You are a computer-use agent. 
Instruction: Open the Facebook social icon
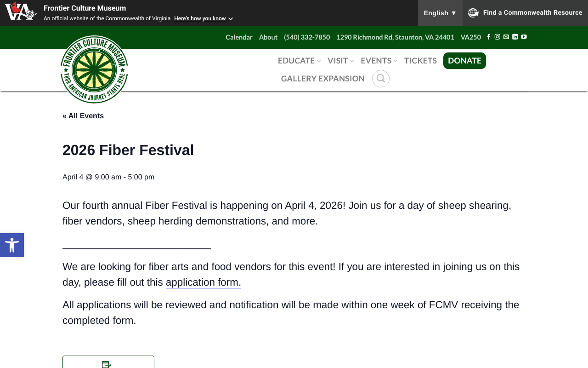[x=488, y=37]
